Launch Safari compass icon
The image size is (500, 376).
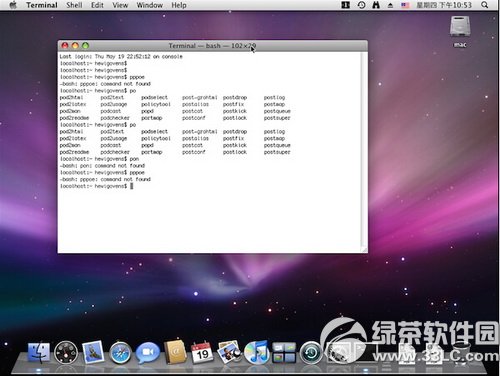click(x=120, y=353)
